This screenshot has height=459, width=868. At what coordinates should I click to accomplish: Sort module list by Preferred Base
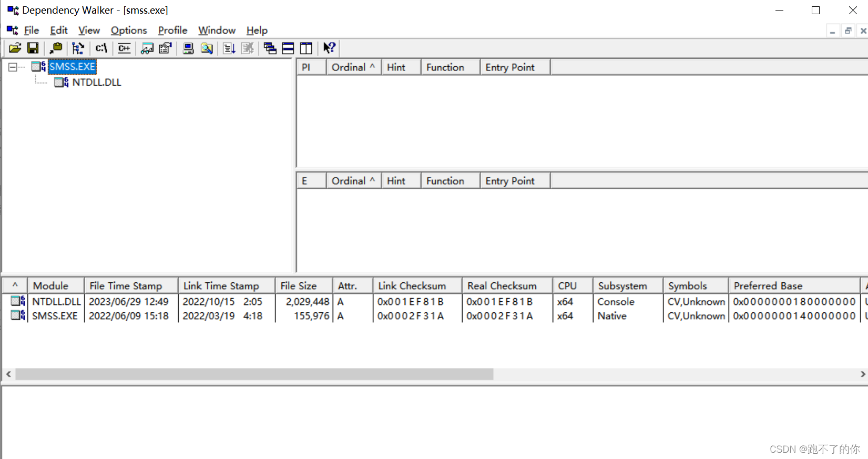[794, 285]
